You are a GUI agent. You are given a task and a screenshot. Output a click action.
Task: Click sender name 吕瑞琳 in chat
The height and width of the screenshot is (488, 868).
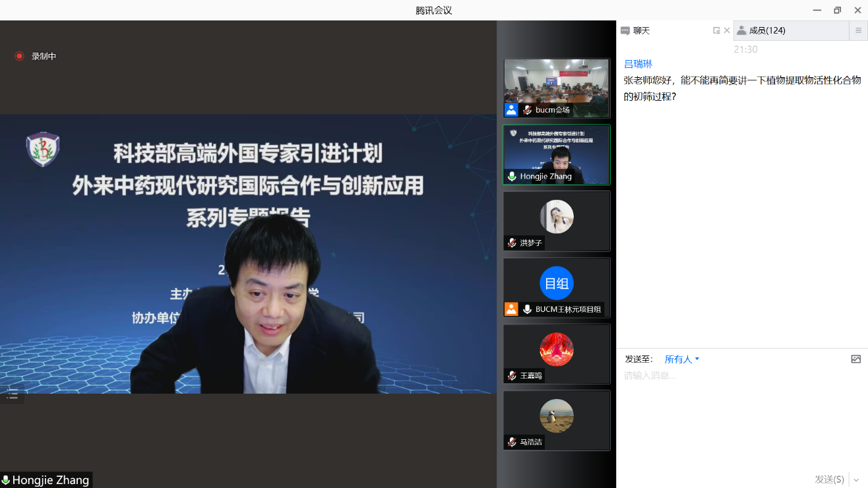638,64
